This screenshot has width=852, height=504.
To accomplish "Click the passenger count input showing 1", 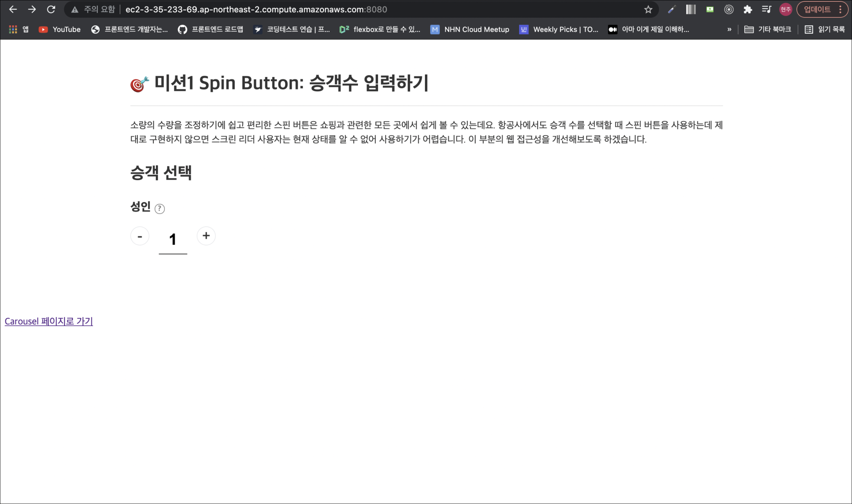I will coord(173,240).
